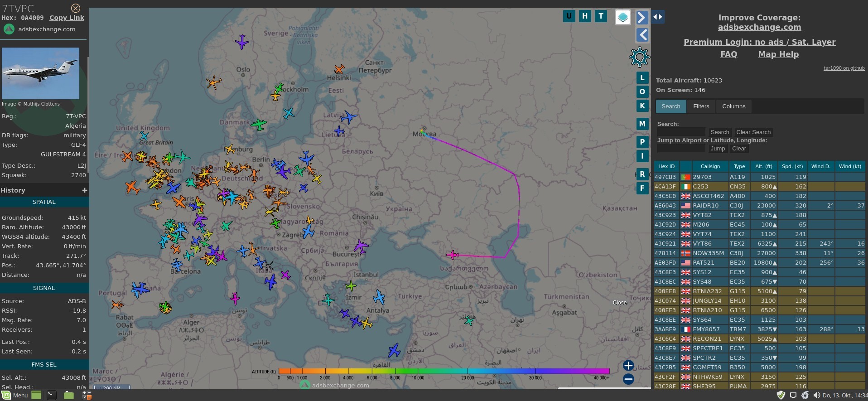Toggle the T map button
The height and width of the screenshot is (401, 868).
pyautogui.click(x=601, y=16)
